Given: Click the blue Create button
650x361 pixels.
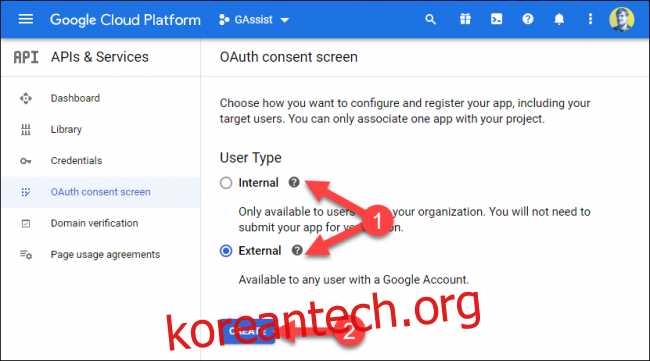Looking at the screenshot, I should [x=247, y=332].
